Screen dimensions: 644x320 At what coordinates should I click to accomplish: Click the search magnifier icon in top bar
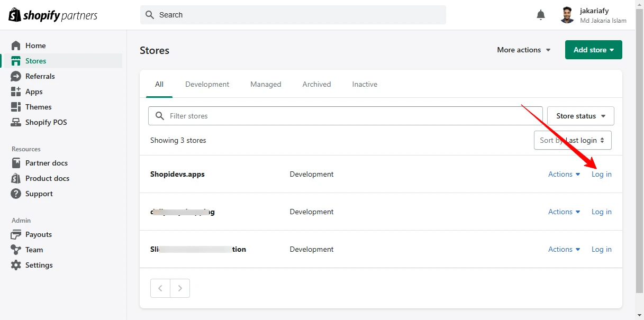(x=150, y=15)
